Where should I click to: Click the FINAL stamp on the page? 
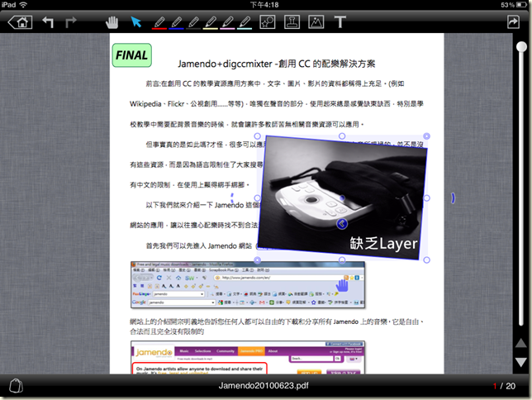[132, 55]
